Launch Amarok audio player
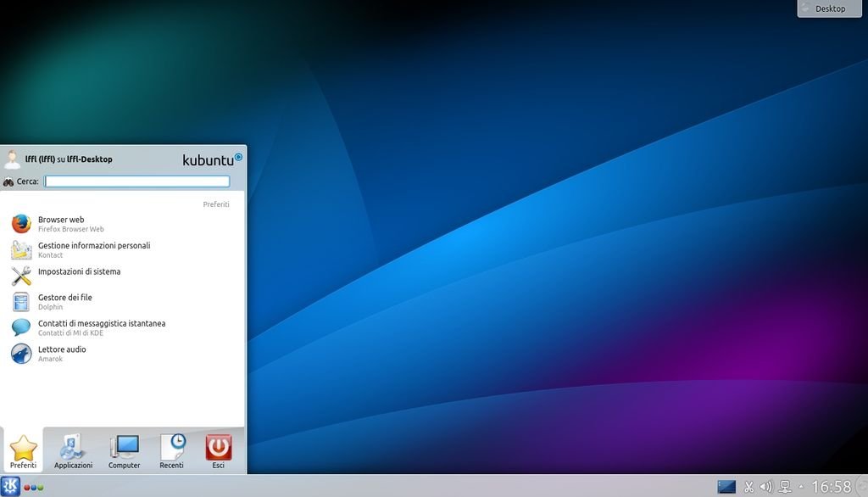The width and height of the screenshot is (868, 497). pos(61,354)
